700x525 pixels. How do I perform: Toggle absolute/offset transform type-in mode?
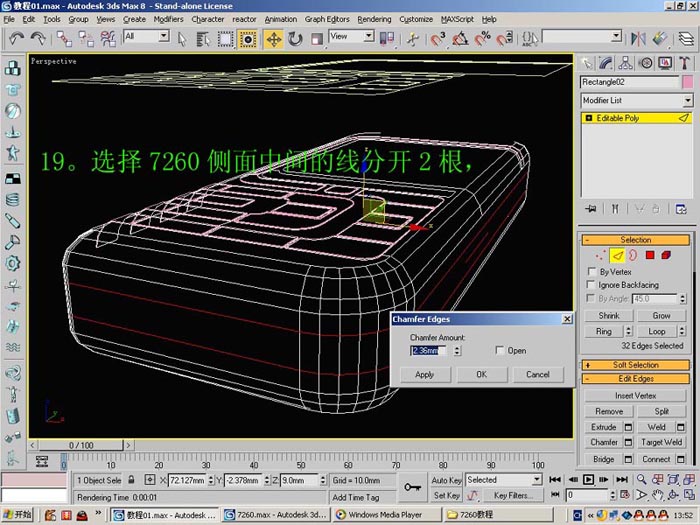pyautogui.click(x=150, y=480)
